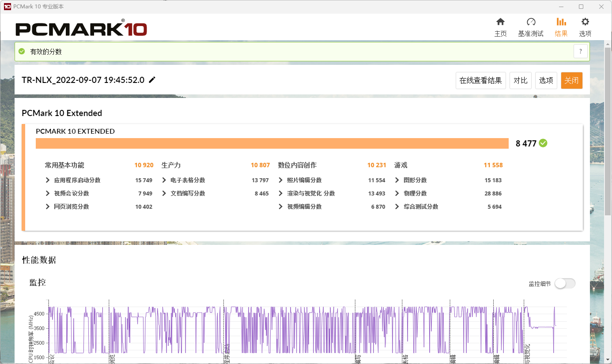Close the PCMark 10 window

(x=601, y=7)
